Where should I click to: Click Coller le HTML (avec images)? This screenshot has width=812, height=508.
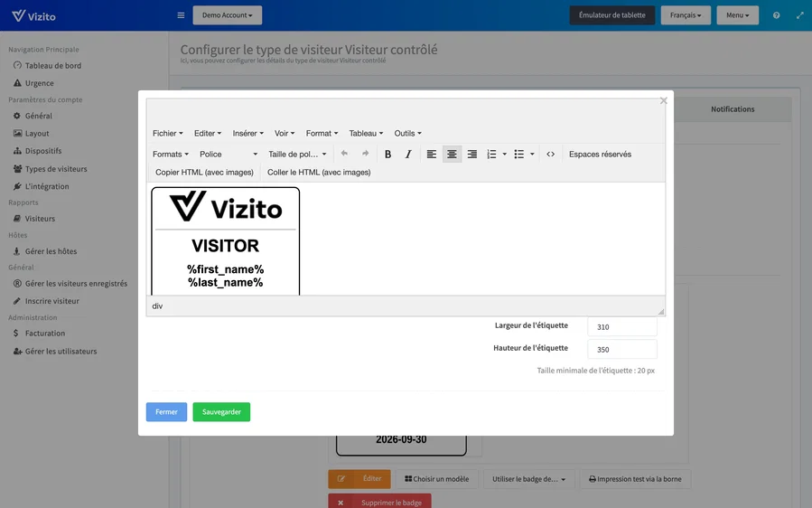[319, 172]
